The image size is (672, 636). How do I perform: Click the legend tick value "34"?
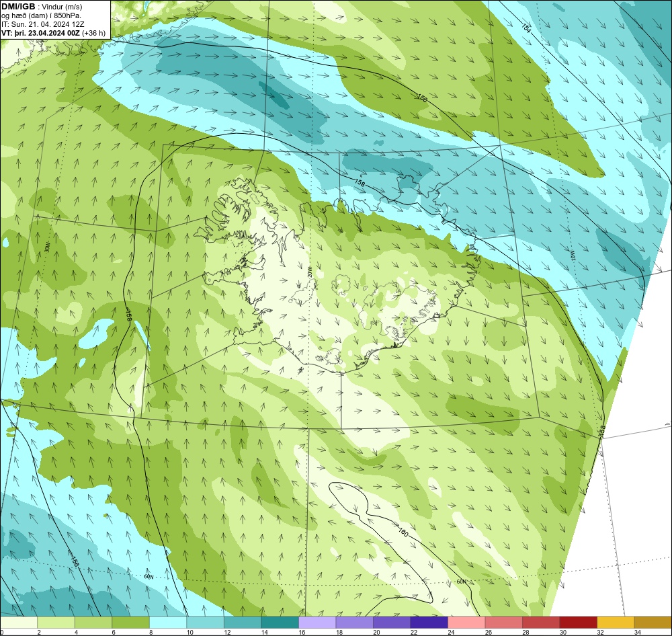pos(638,632)
